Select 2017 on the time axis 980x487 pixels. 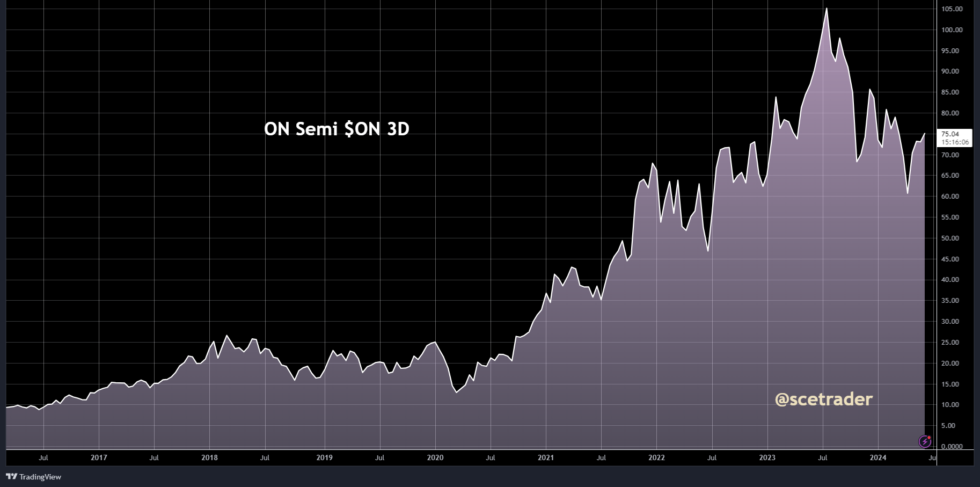(99, 458)
